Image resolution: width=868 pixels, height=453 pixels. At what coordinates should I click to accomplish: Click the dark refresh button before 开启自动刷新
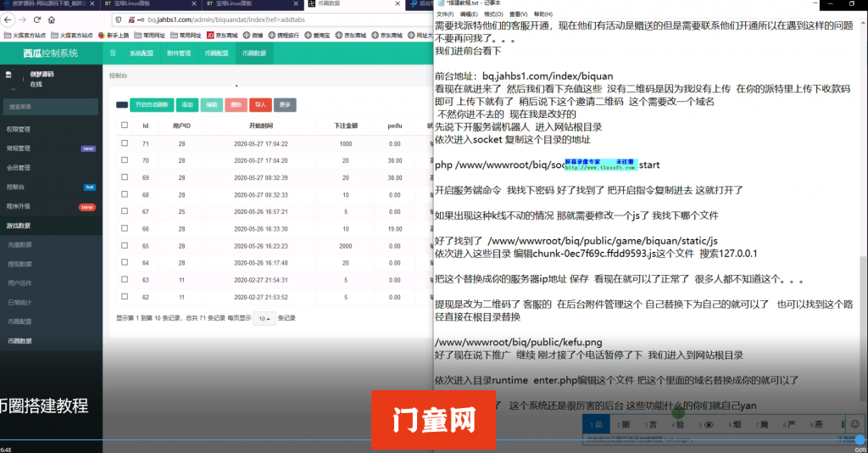(122, 104)
